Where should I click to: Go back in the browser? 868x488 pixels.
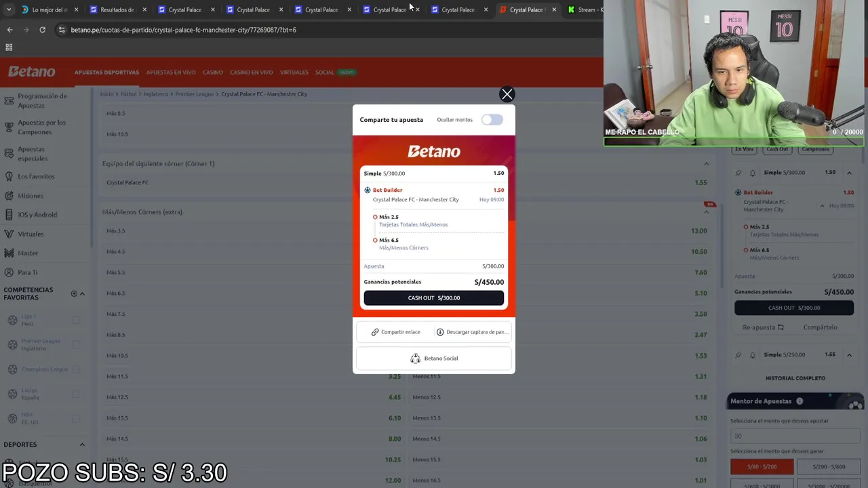pos(9,30)
